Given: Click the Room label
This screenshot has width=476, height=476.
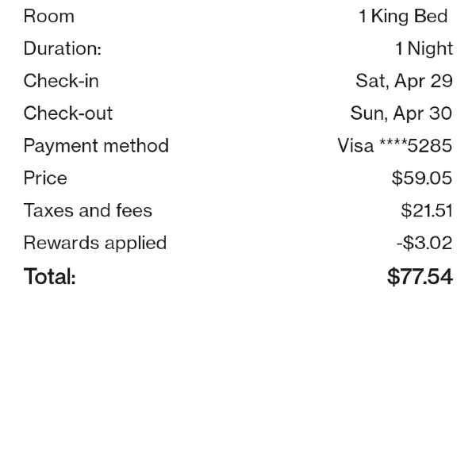Looking at the screenshot, I should click(x=48, y=16).
